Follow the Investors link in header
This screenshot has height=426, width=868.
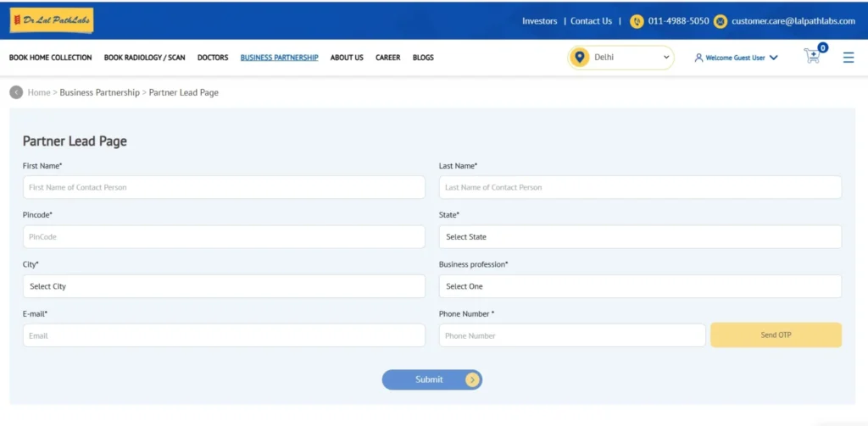pyautogui.click(x=539, y=21)
